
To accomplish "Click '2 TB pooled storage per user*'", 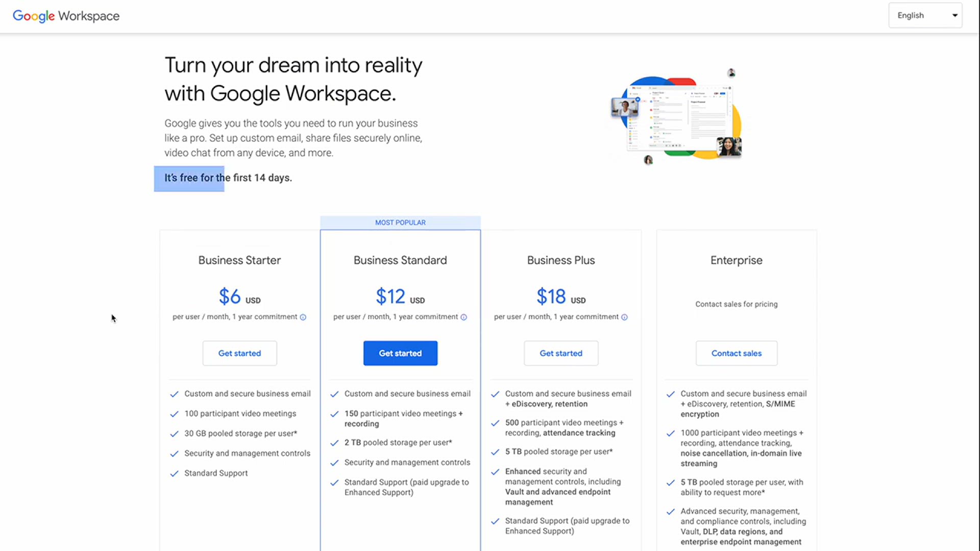I will [398, 443].
